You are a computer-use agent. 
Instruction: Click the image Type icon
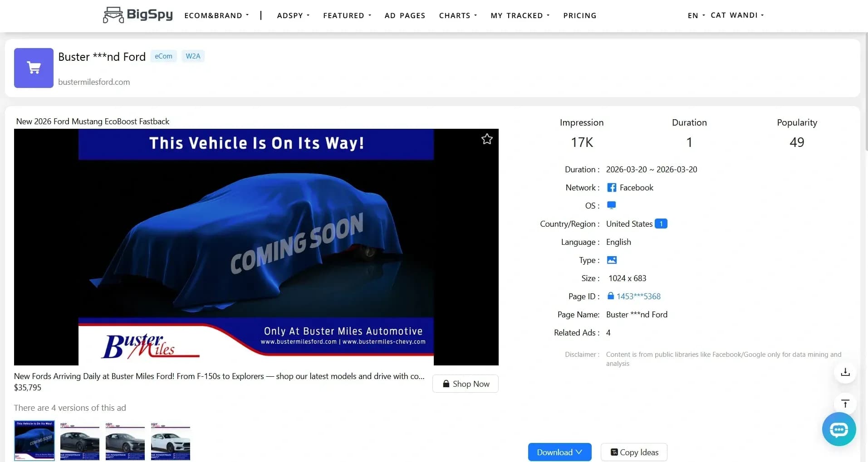click(611, 260)
